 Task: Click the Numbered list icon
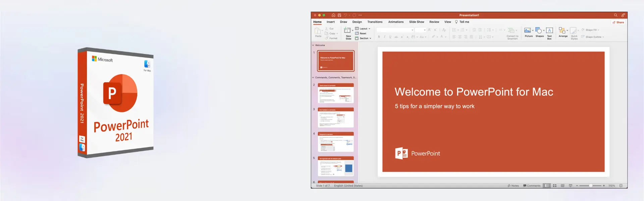pyautogui.click(x=463, y=30)
